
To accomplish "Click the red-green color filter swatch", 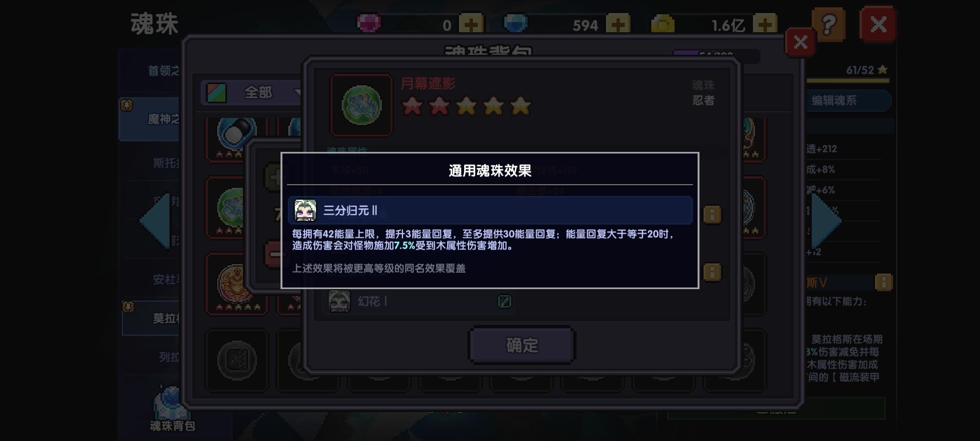I will pyautogui.click(x=216, y=93).
